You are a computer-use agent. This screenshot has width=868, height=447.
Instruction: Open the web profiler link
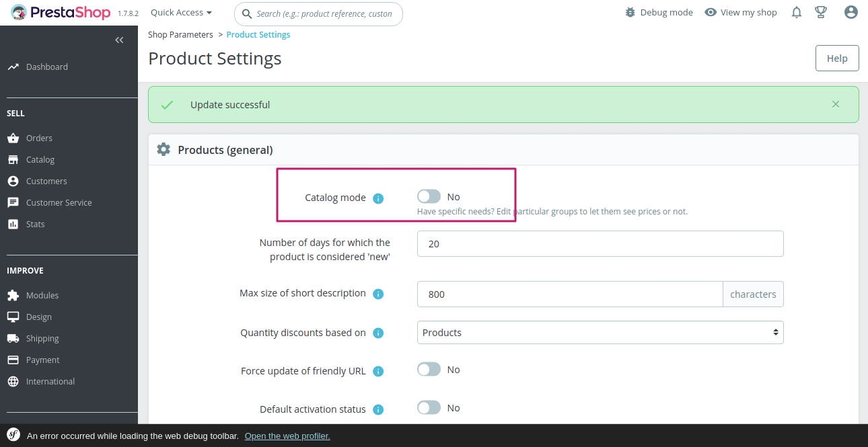(287, 436)
